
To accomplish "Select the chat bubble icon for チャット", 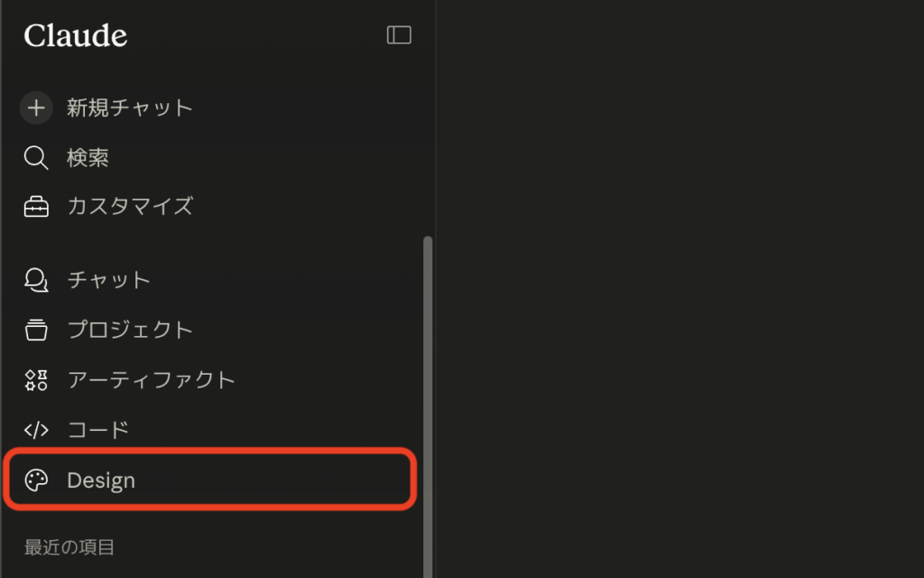I will click(x=36, y=280).
